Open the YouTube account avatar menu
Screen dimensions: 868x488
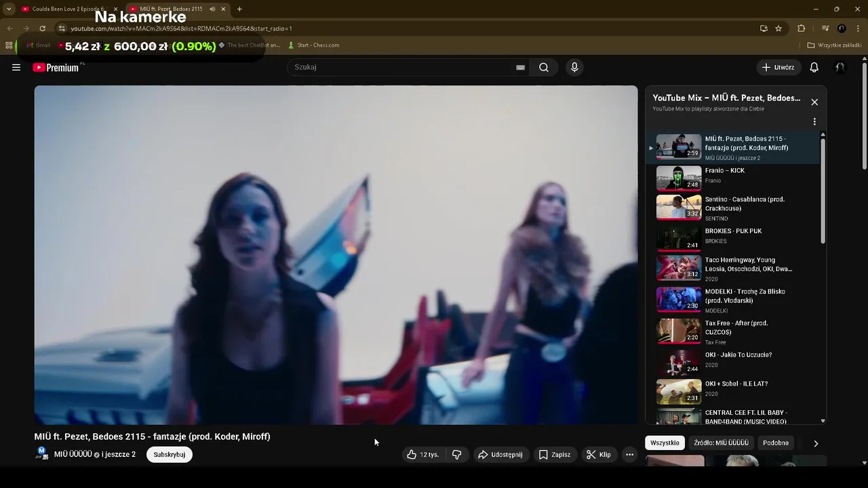click(x=840, y=67)
